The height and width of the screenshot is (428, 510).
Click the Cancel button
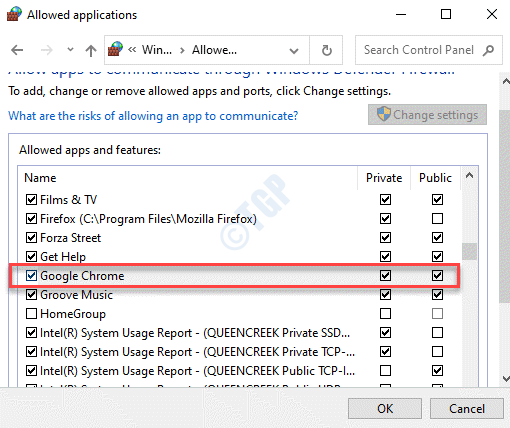tap(467, 409)
